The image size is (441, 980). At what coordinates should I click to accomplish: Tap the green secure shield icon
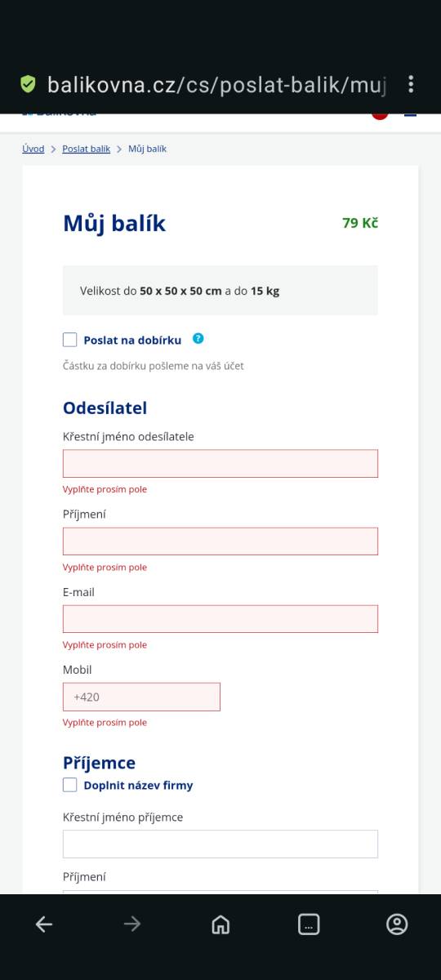click(28, 84)
